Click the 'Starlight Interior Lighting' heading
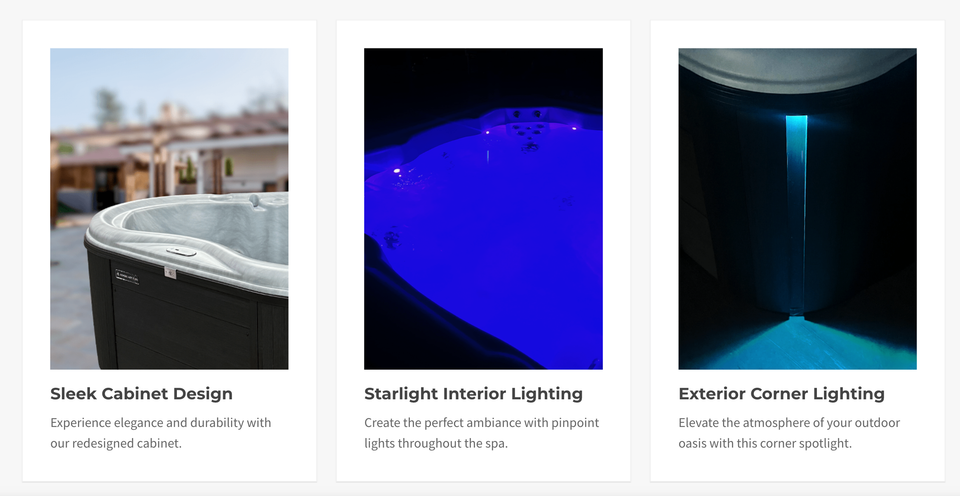Screen dimensions: 960x496 click(x=473, y=394)
